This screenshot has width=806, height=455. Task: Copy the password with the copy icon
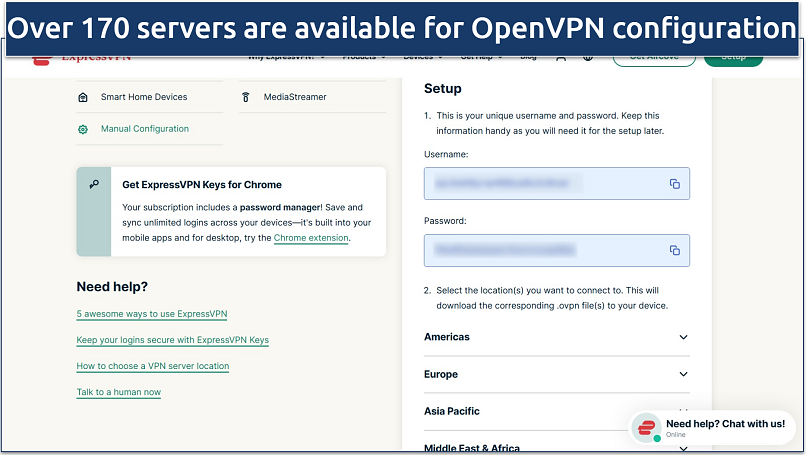[674, 250]
